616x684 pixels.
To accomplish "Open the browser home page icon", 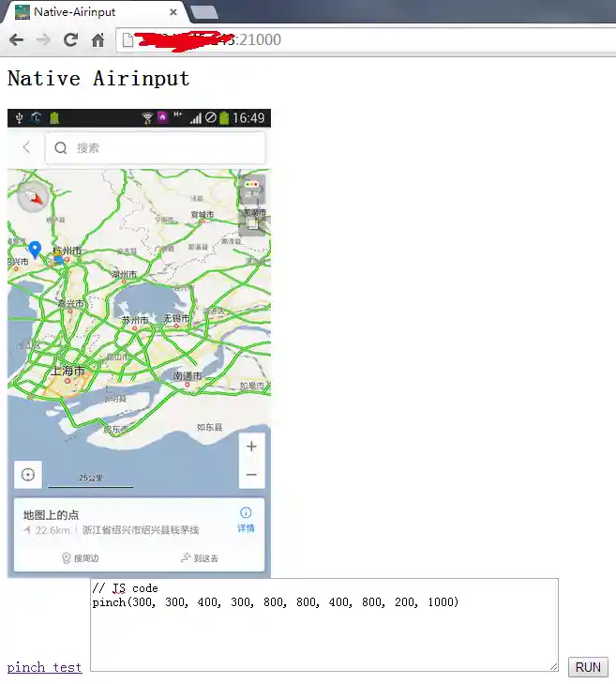I will pos(98,40).
